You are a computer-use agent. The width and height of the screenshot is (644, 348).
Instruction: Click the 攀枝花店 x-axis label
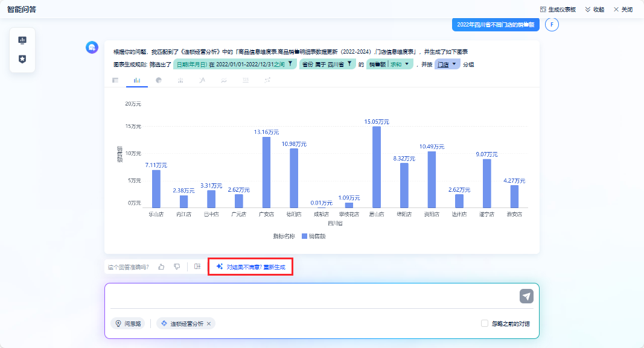(x=349, y=214)
